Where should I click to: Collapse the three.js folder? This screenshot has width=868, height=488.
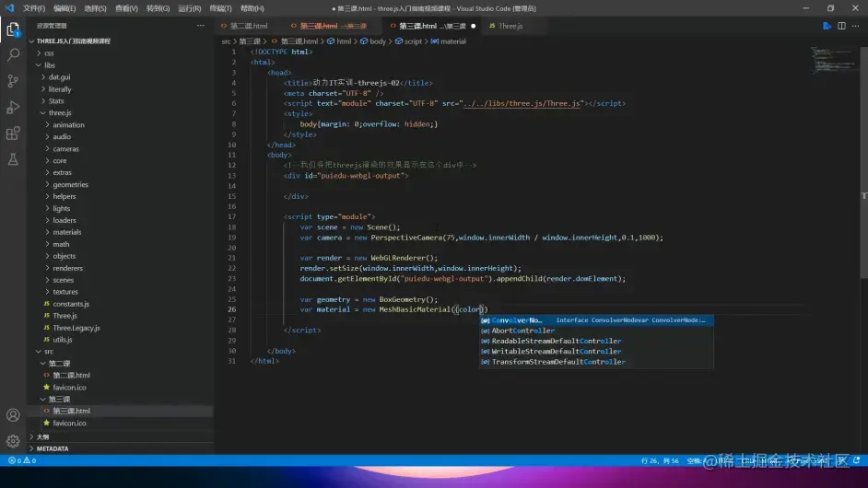click(x=60, y=113)
